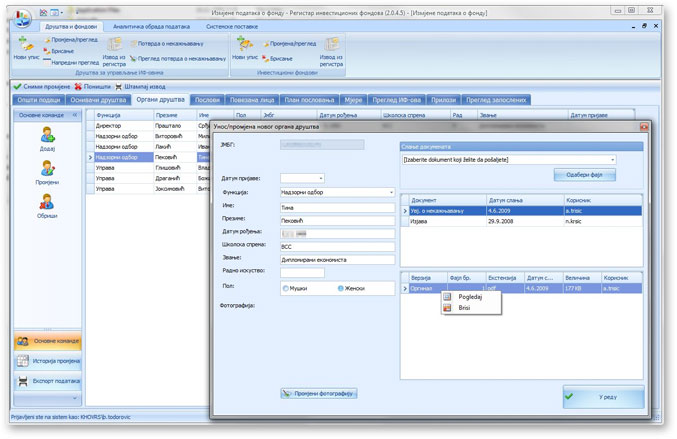
Task: Switch to the Послови tab
Action: [x=208, y=100]
